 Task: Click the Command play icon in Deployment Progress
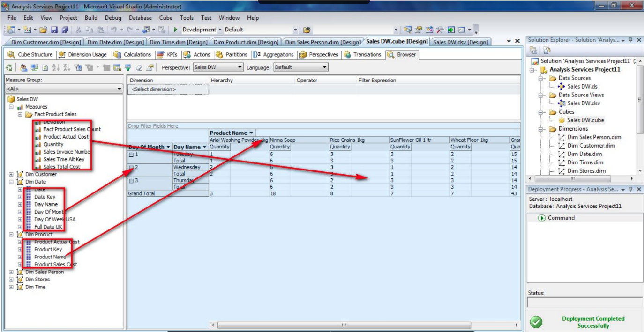click(x=542, y=218)
